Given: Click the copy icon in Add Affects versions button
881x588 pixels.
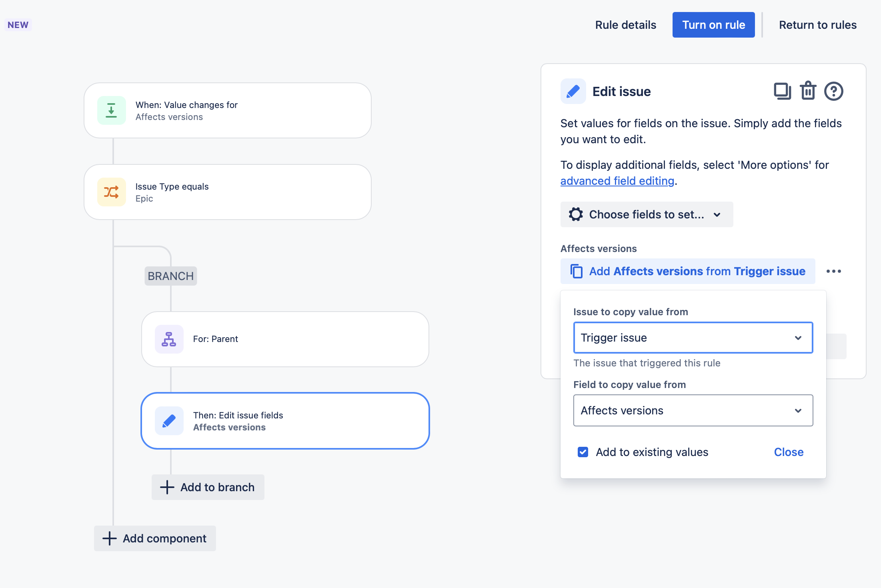Looking at the screenshot, I should [x=576, y=271].
